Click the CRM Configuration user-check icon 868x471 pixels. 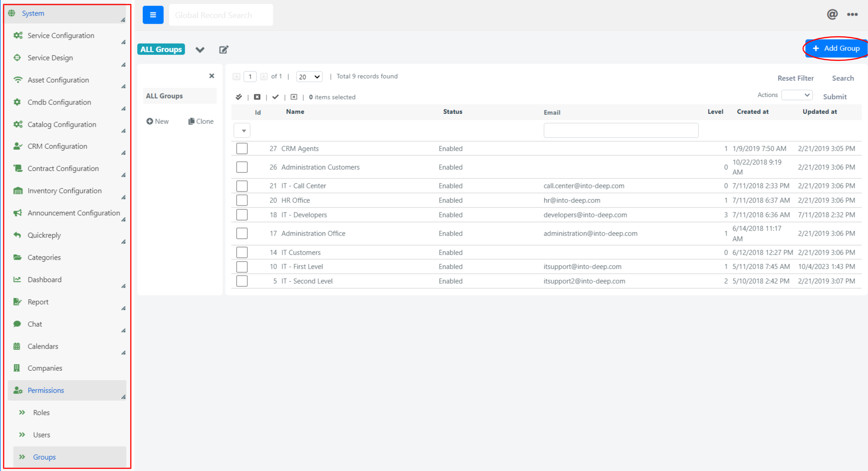coord(18,146)
